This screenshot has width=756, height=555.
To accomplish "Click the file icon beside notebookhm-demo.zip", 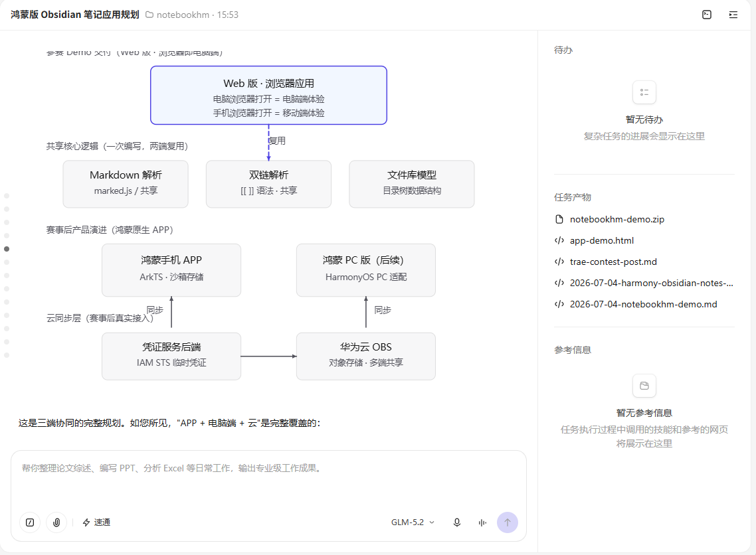I will point(559,219).
